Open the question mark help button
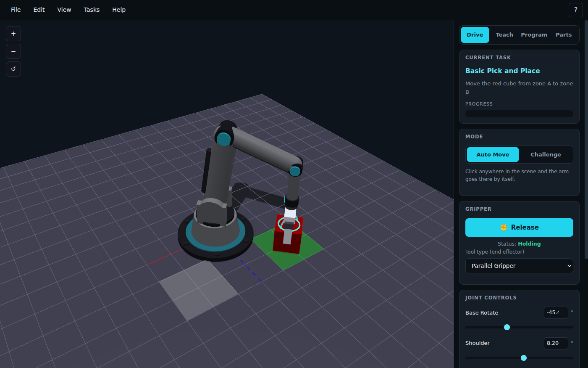 [575, 10]
